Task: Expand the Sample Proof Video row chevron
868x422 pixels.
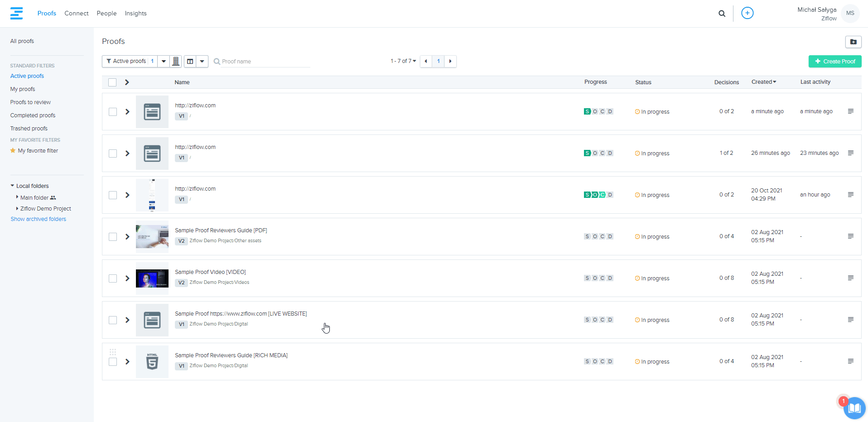Action: (x=127, y=278)
